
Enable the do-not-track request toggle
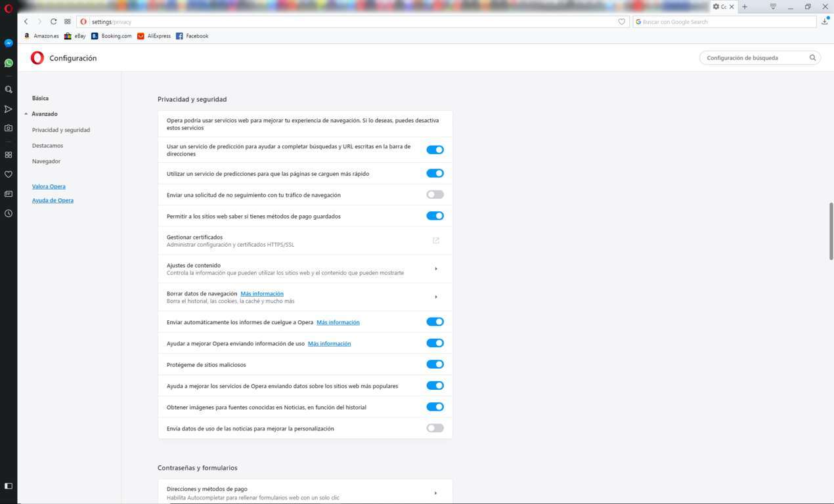coord(435,195)
